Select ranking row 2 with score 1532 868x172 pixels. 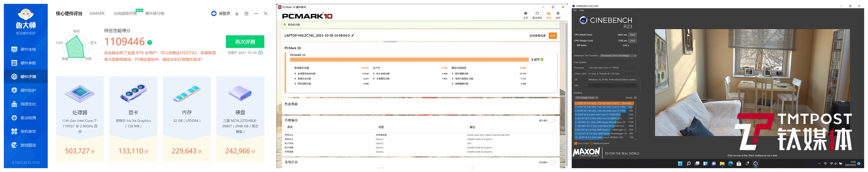(x=604, y=107)
